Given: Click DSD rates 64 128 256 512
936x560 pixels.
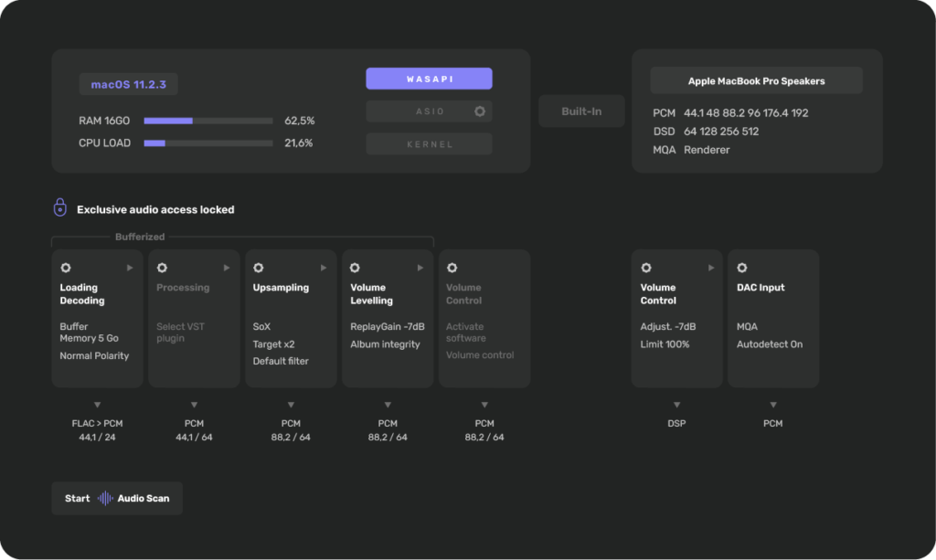Looking at the screenshot, I should tap(721, 132).
